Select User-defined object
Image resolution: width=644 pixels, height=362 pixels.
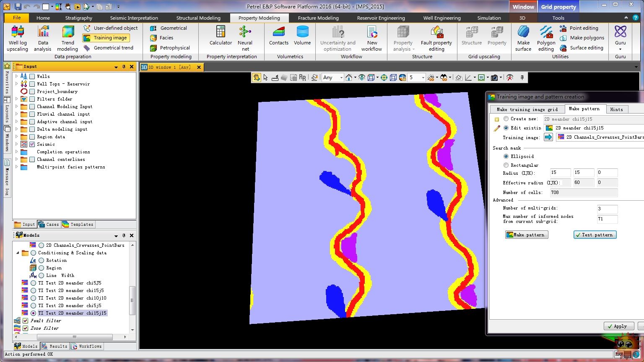click(111, 28)
